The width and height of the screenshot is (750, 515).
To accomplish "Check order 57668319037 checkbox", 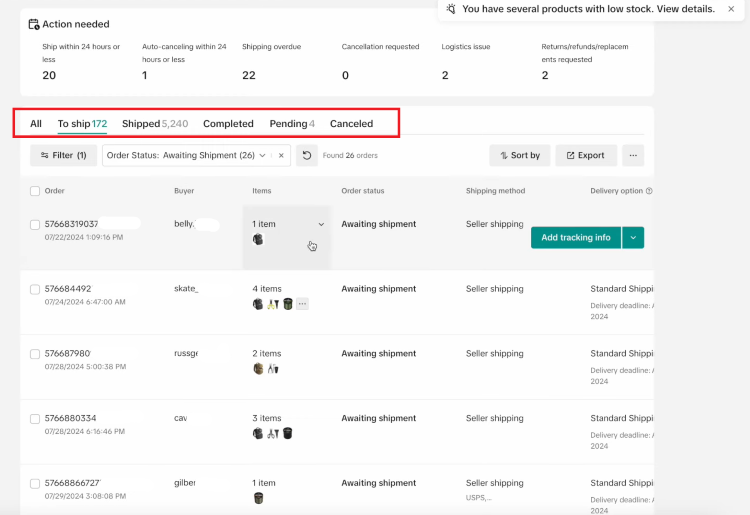I will [35, 225].
